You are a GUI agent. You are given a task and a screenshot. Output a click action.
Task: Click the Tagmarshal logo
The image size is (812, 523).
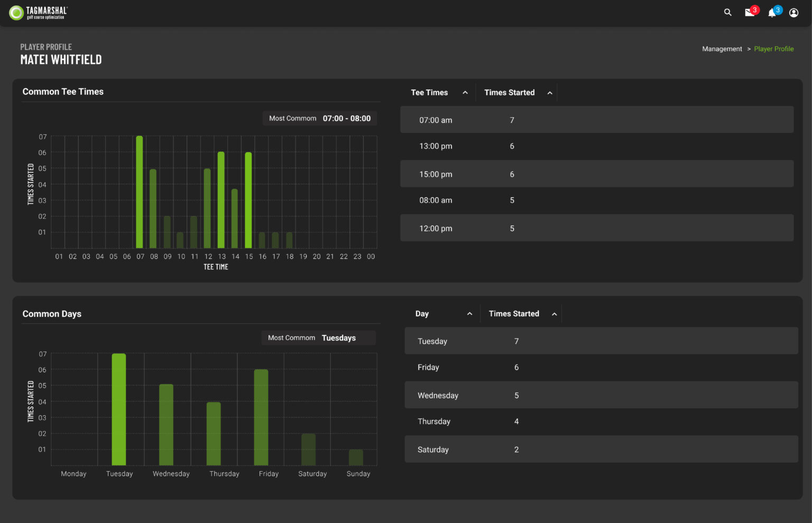[x=39, y=13]
